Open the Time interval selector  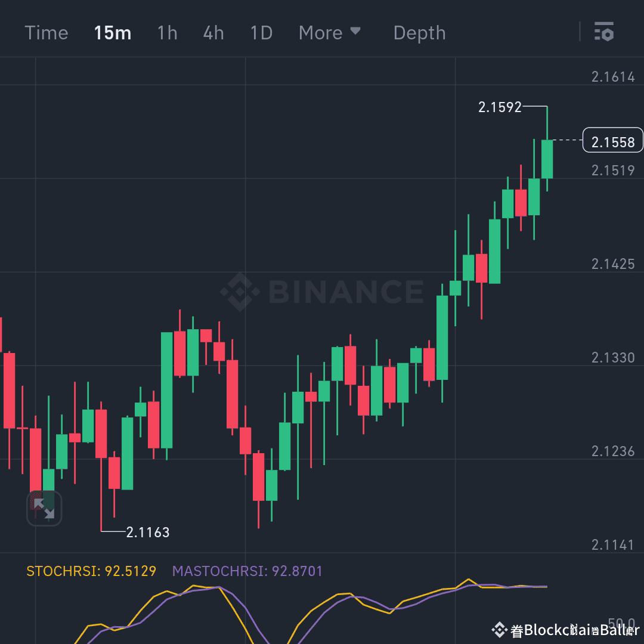pyautogui.click(x=47, y=33)
